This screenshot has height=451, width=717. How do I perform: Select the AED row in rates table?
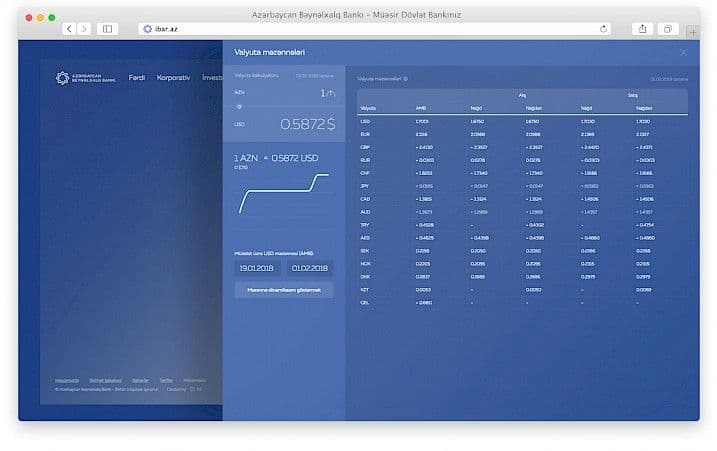pyautogui.click(x=522, y=238)
